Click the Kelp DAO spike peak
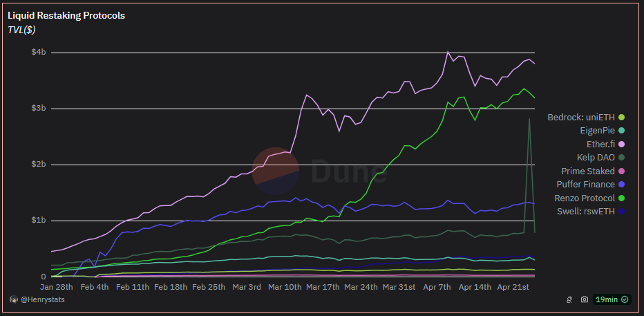 (529, 119)
